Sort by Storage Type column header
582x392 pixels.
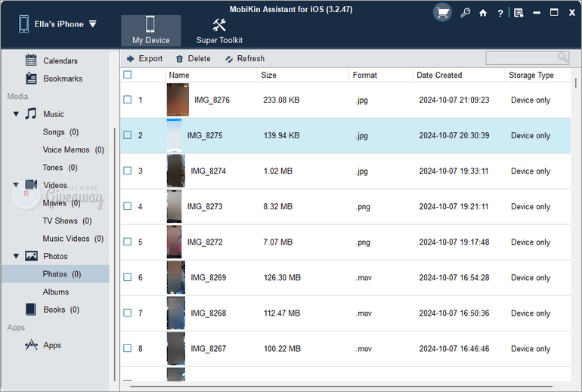[x=538, y=75]
